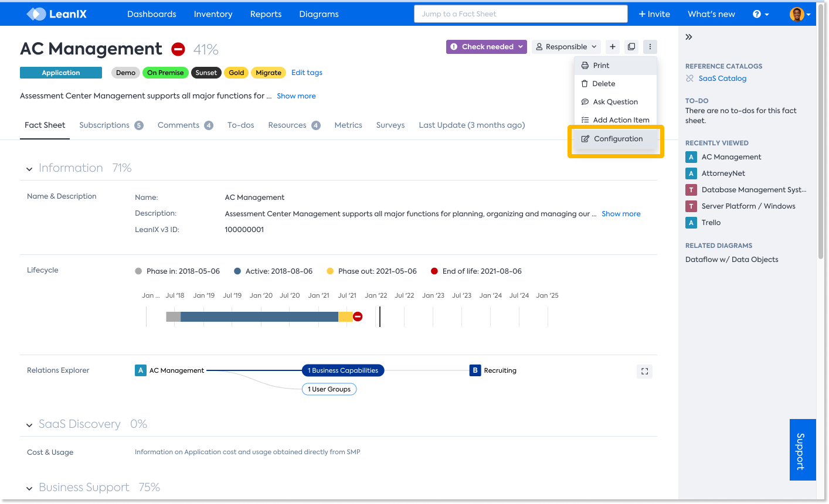Click Show more under the title description

tap(296, 96)
